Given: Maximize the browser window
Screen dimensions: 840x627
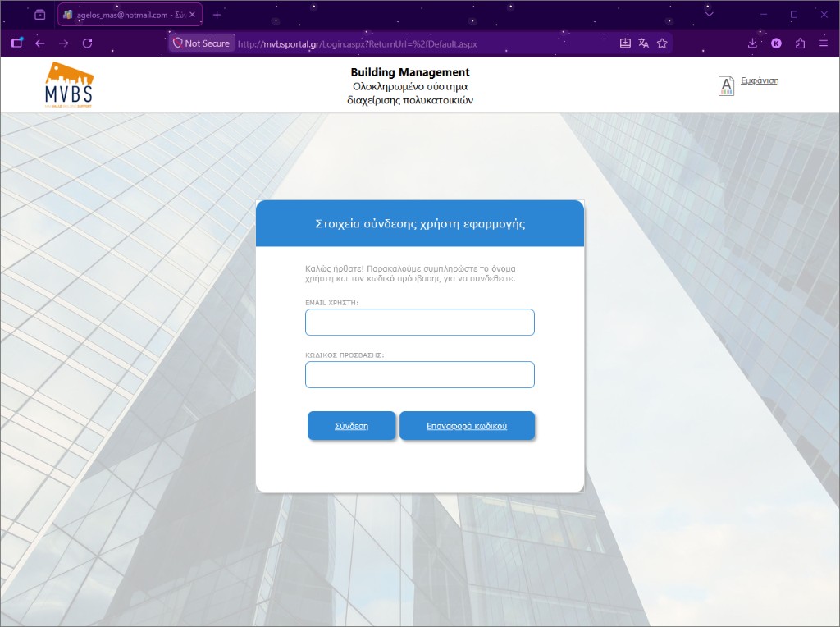Looking at the screenshot, I should [x=794, y=15].
